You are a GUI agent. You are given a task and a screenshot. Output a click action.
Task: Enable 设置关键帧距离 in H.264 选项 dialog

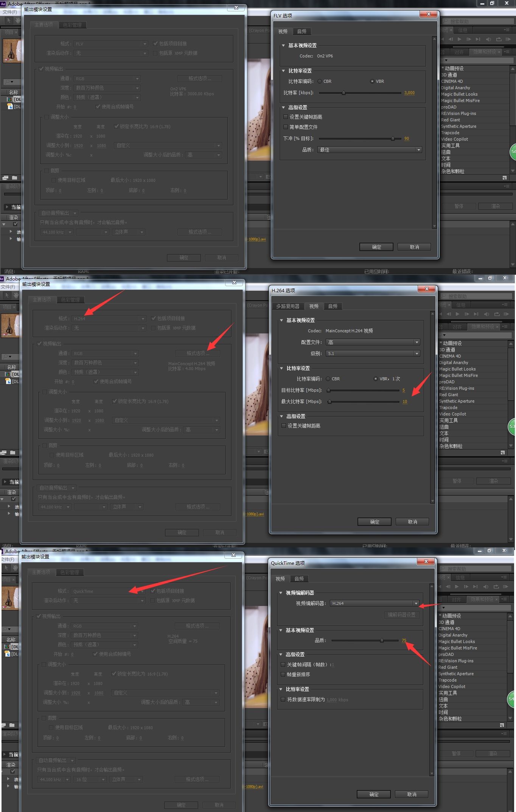pyautogui.click(x=284, y=426)
